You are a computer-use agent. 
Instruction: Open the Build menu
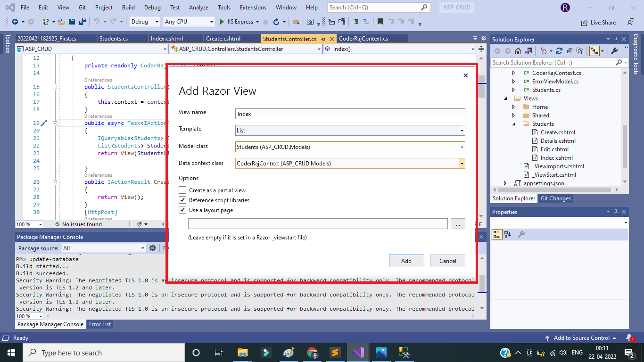coord(128,8)
